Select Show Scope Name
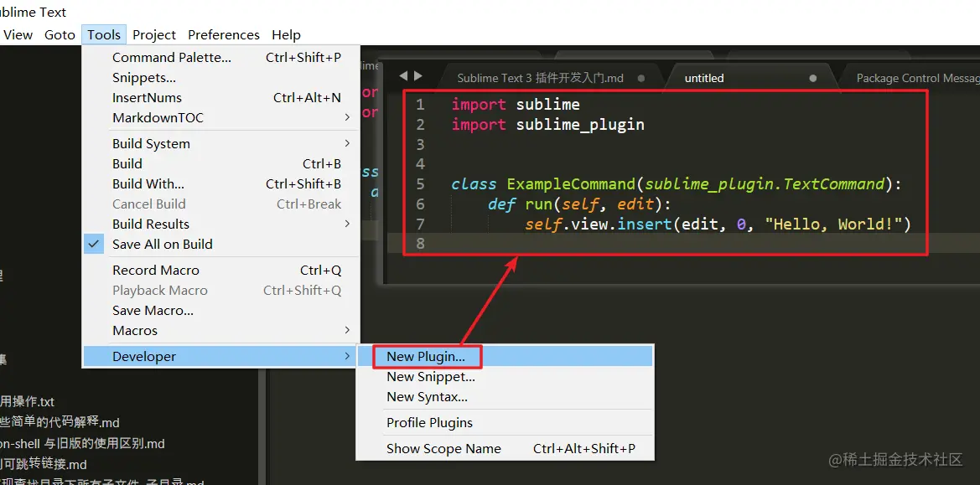 [x=505, y=448]
